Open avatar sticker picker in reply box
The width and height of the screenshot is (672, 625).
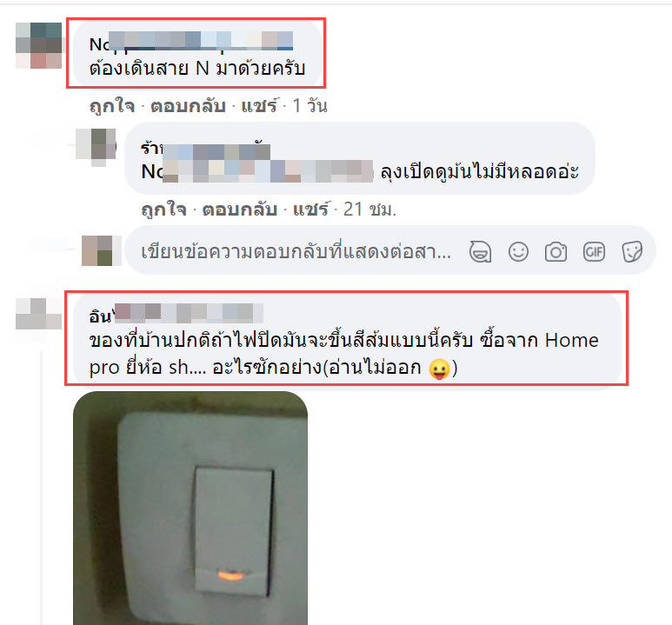tap(480, 251)
